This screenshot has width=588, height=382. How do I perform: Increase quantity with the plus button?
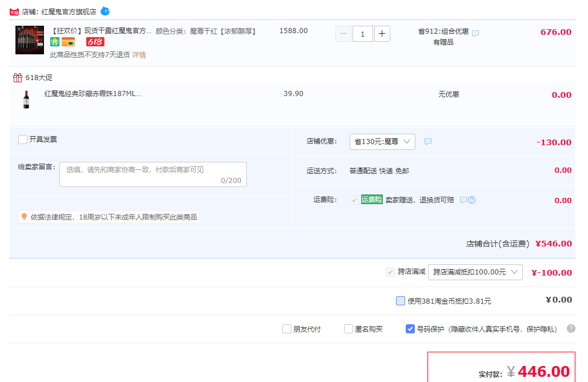pos(382,34)
